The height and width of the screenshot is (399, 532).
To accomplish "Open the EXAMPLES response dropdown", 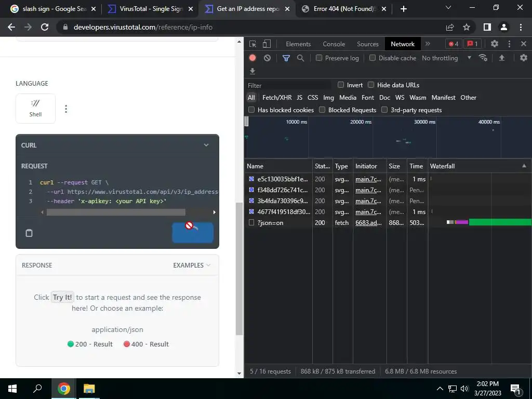I will pyautogui.click(x=192, y=265).
